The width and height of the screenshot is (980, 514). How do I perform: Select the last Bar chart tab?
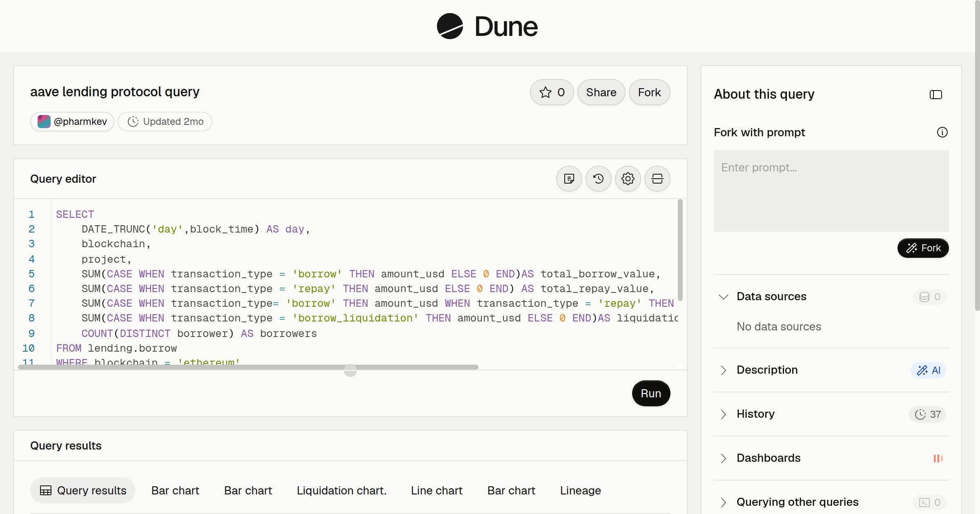click(511, 490)
